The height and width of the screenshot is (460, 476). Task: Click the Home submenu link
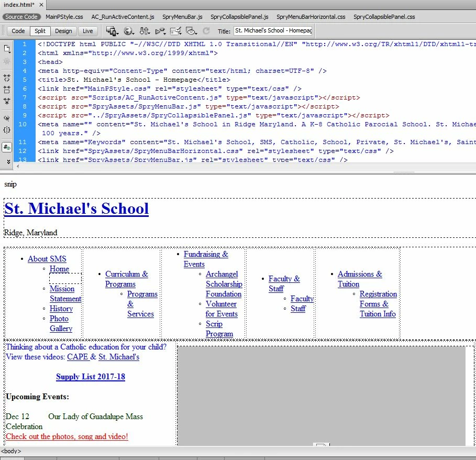pos(59,269)
